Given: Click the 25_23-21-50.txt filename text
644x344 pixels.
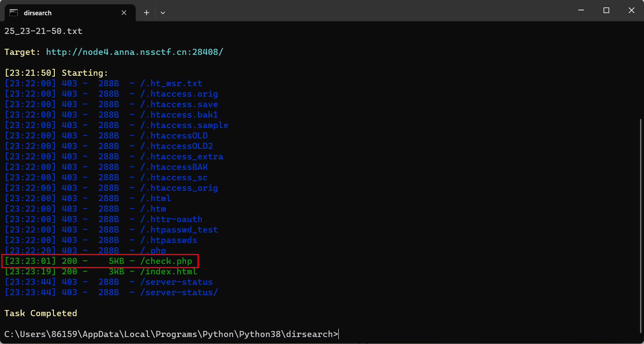Looking at the screenshot, I should click(x=43, y=31).
